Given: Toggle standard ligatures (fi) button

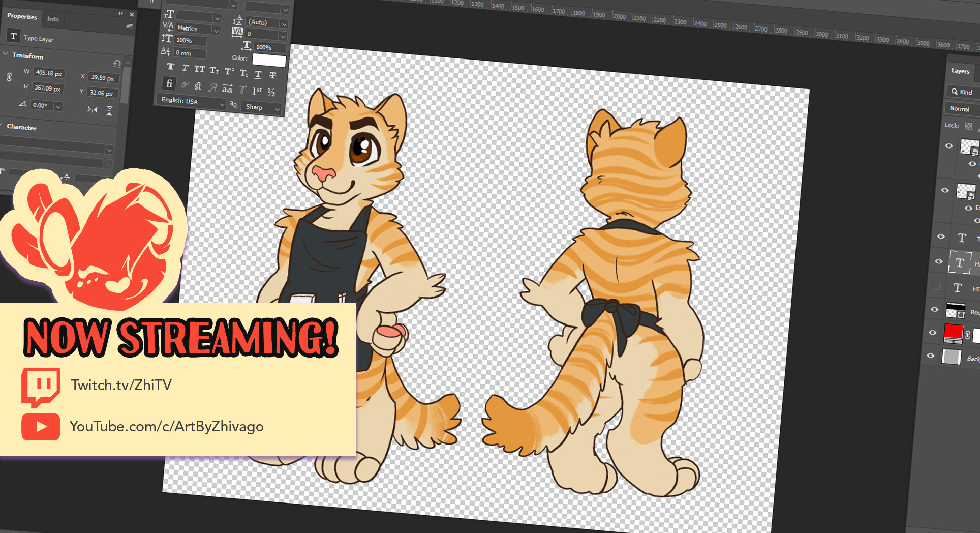Looking at the screenshot, I should coord(169,83).
